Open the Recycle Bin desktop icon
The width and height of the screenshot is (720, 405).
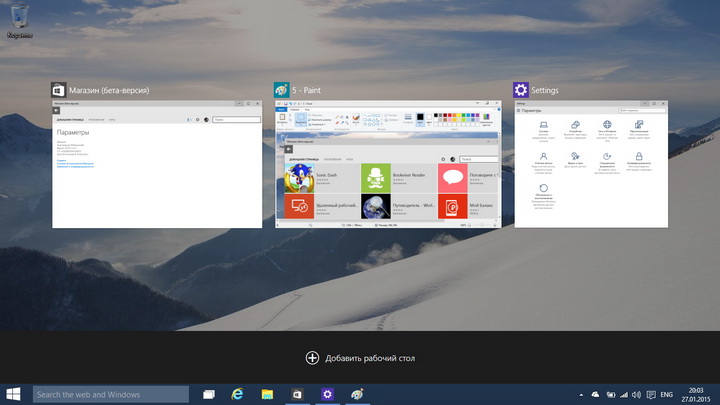tap(17, 20)
